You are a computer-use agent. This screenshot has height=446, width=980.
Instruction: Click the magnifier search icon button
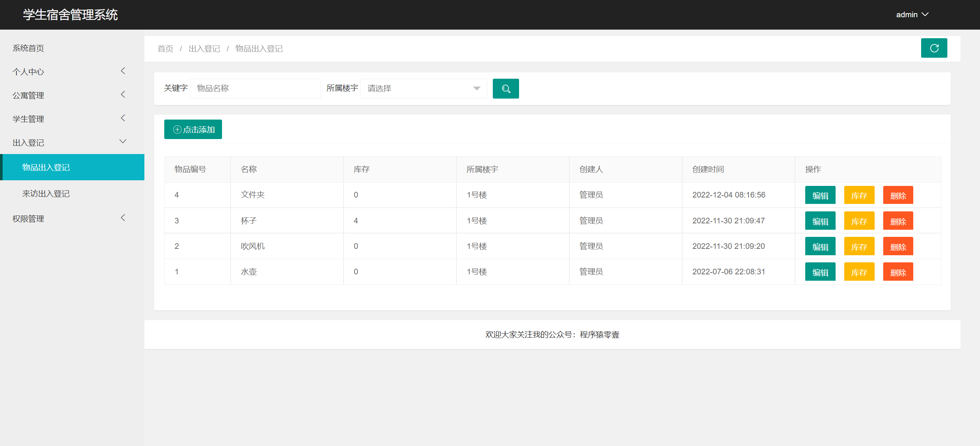(x=505, y=88)
